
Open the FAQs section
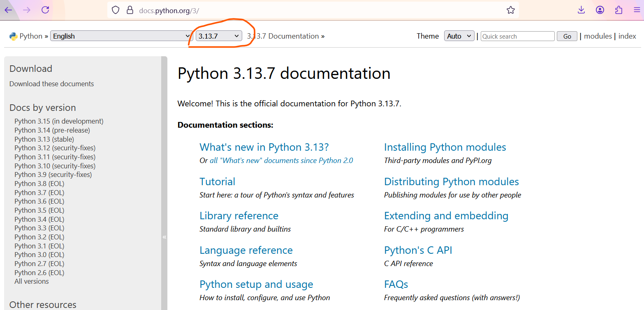(x=396, y=284)
